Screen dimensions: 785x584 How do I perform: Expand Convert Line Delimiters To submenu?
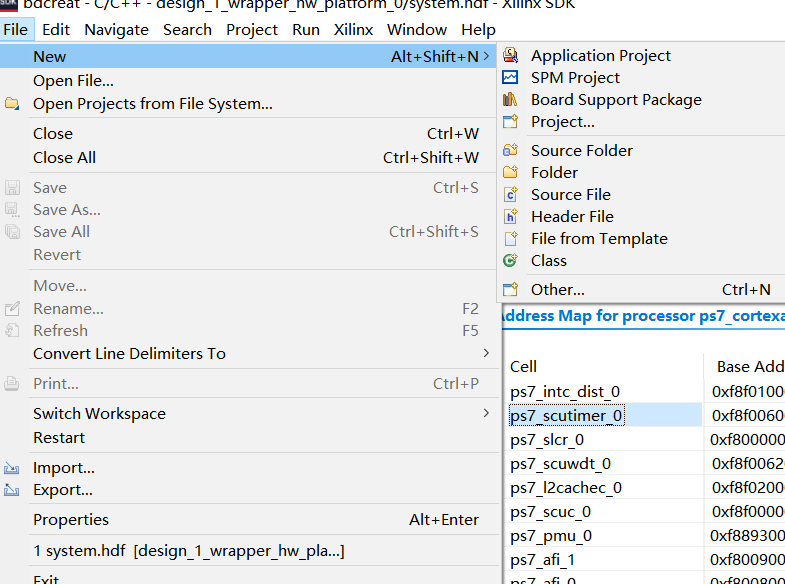point(486,353)
